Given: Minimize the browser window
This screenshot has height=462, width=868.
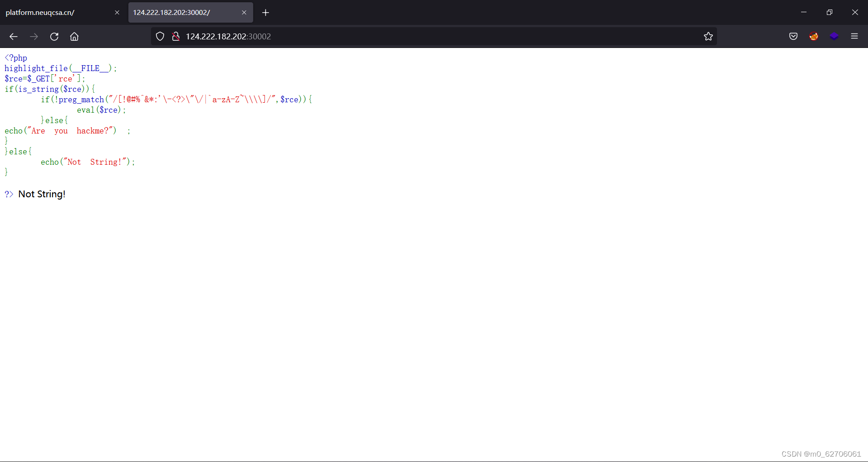Looking at the screenshot, I should (x=804, y=12).
